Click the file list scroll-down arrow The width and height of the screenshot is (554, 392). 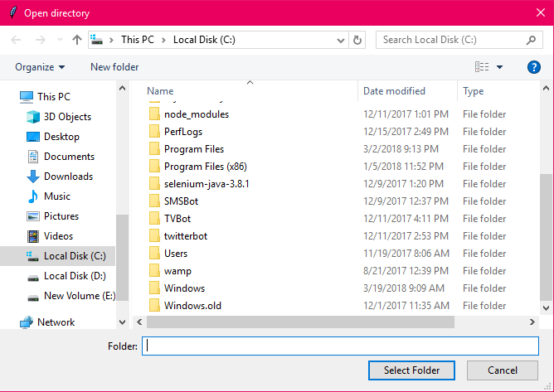coord(546,308)
